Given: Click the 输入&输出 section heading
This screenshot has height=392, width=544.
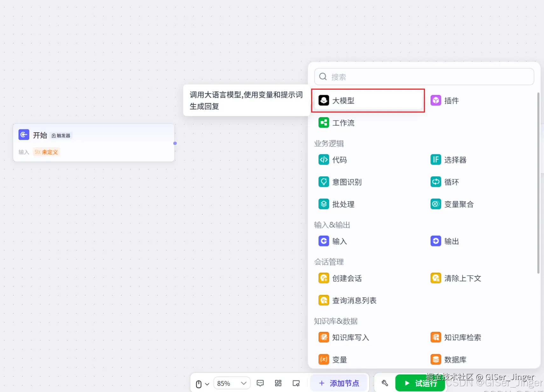Looking at the screenshot, I should coord(332,225).
